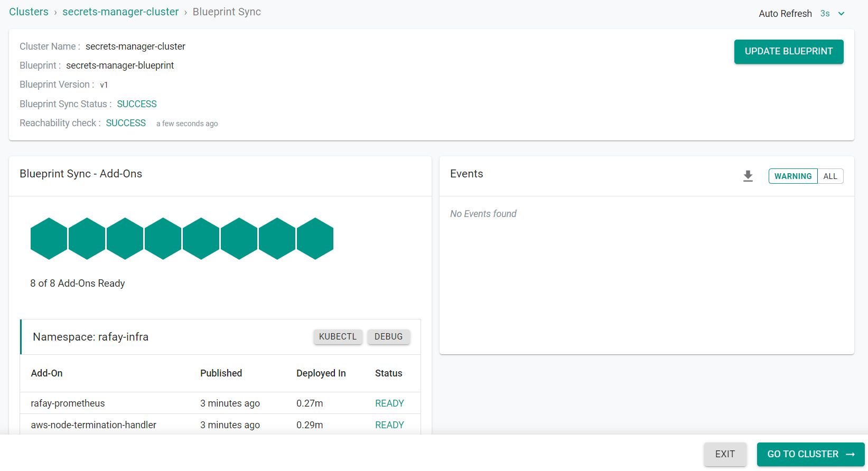Click the Namespace: rafay-infra heading
Image resolution: width=868 pixels, height=471 pixels.
click(x=90, y=337)
